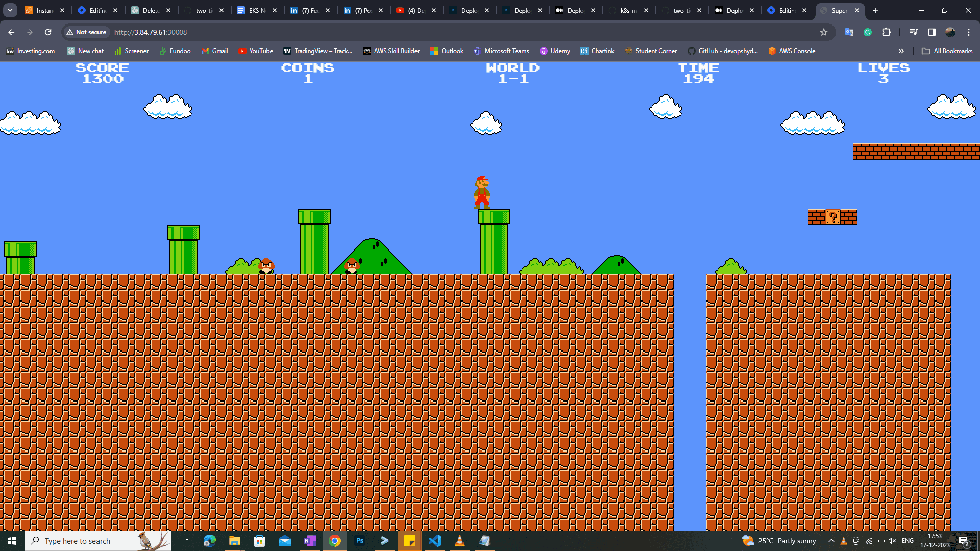This screenshot has width=980, height=551.
Task: Bookmark this page using the star icon
Action: click(823, 32)
